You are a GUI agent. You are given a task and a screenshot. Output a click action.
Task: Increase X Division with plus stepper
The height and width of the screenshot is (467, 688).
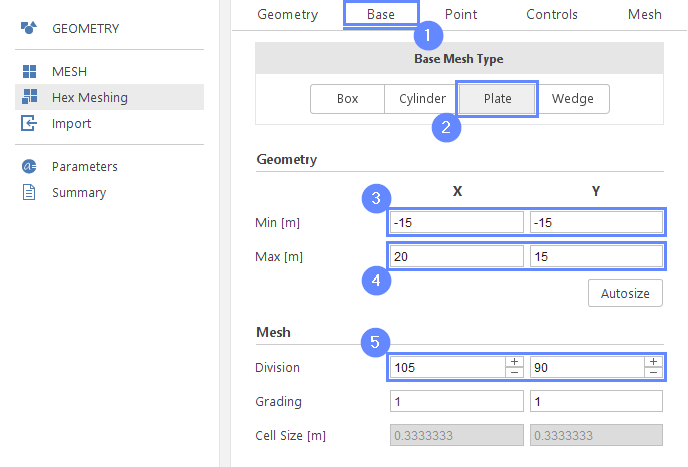coord(514,362)
